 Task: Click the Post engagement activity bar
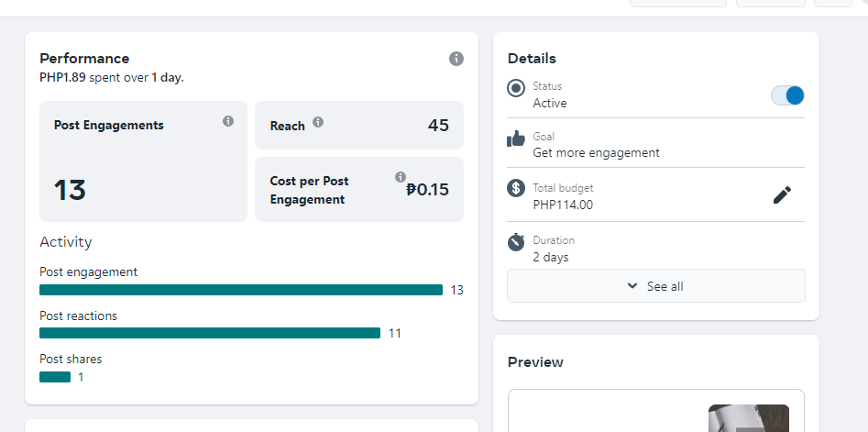241,290
